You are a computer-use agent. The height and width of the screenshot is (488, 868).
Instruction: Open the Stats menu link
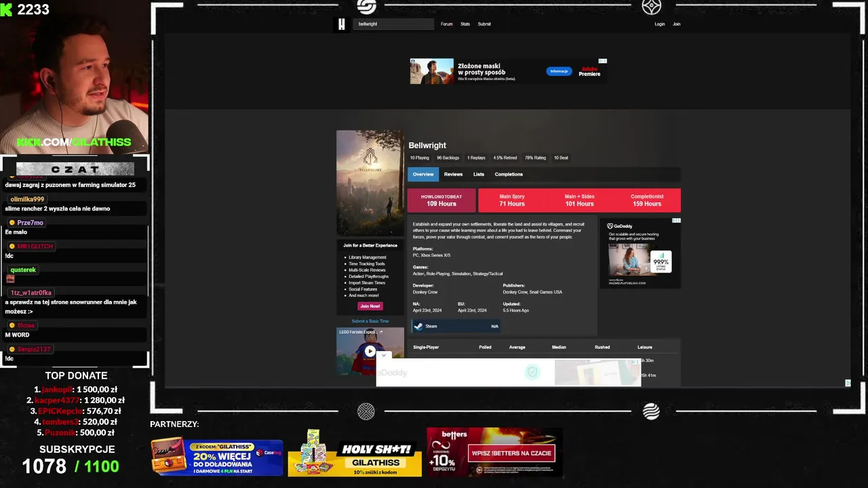(x=465, y=24)
